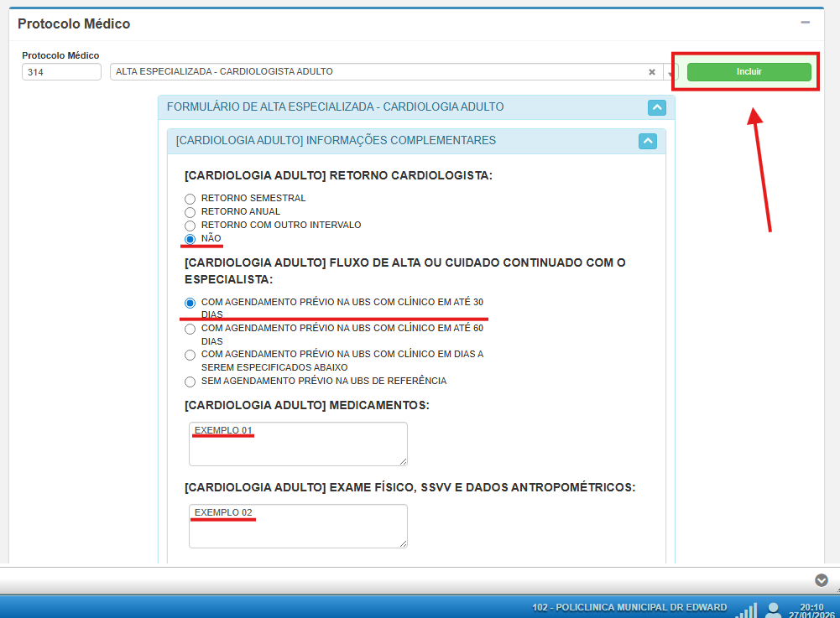Select dias a serem especificados abaixo option

click(x=190, y=355)
